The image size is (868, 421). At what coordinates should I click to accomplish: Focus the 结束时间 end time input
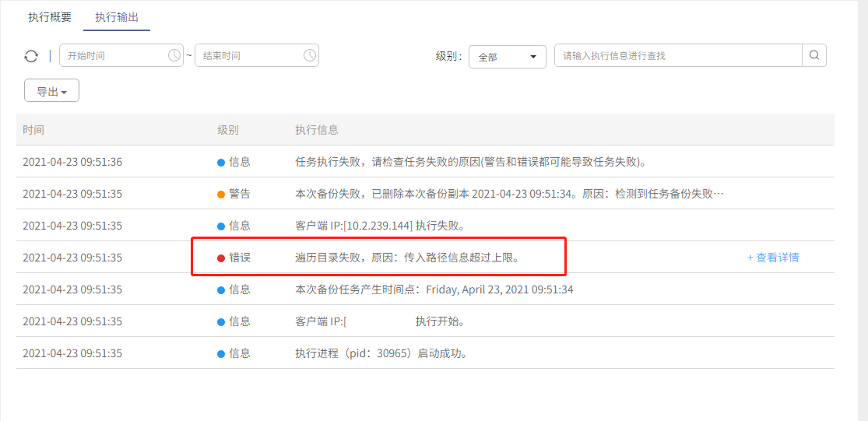point(257,55)
